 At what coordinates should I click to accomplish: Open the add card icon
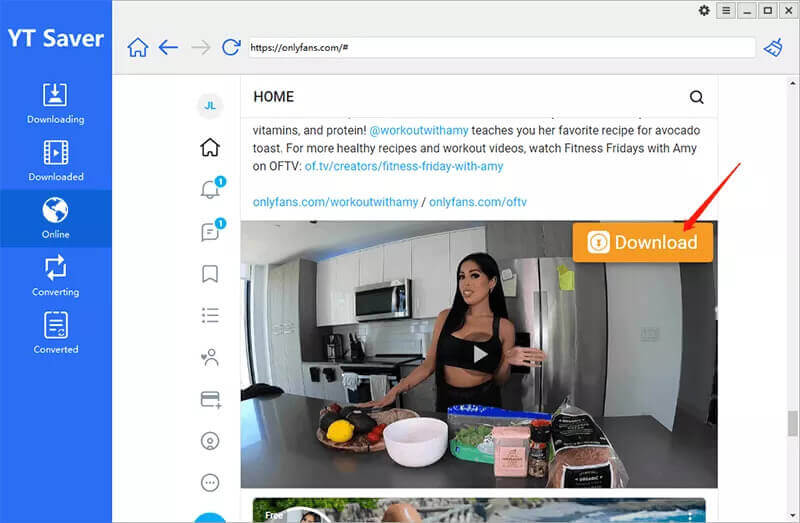[210, 399]
